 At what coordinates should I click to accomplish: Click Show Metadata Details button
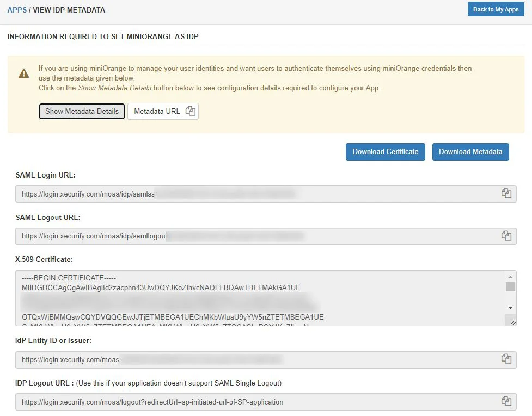82,111
